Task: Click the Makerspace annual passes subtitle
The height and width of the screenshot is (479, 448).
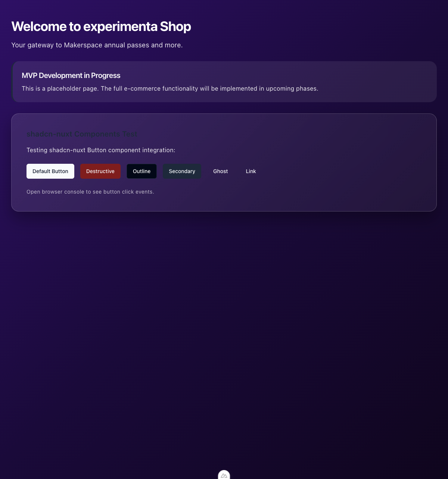Action: point(97,45)
